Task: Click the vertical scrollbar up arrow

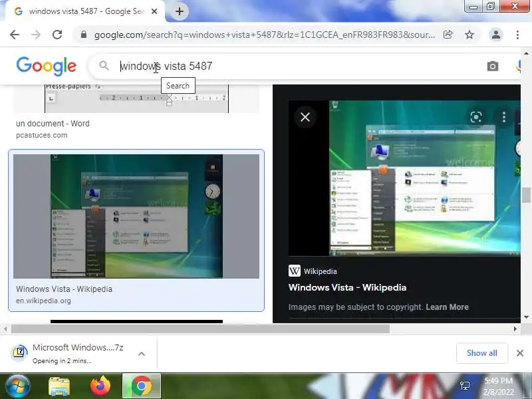Action: [x=526, y=53]
